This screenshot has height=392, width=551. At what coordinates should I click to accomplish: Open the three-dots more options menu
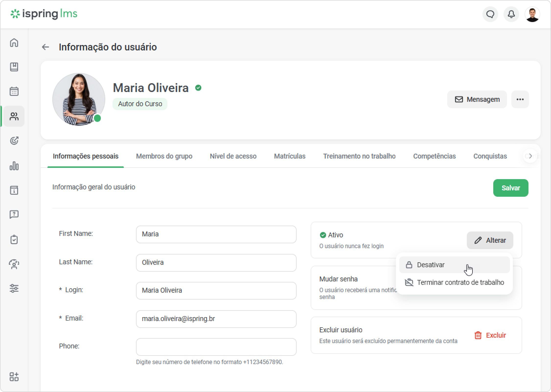pos(520,99)
